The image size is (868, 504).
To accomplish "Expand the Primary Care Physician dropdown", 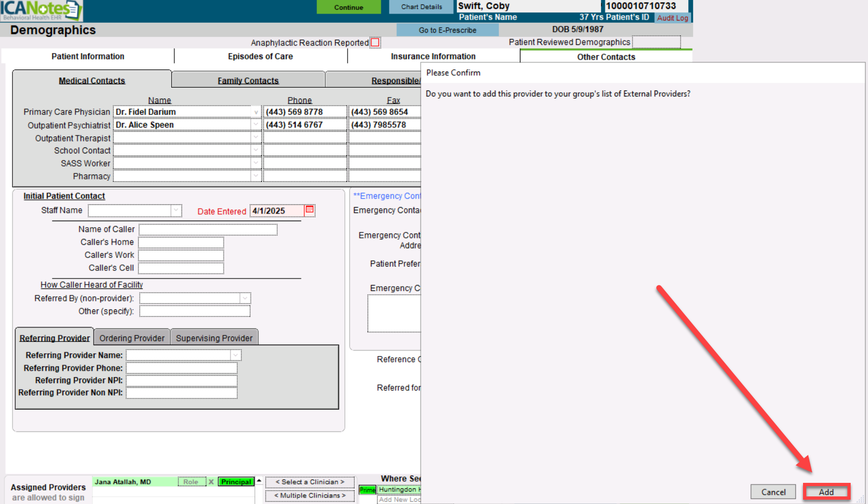I will coord(256,112).
